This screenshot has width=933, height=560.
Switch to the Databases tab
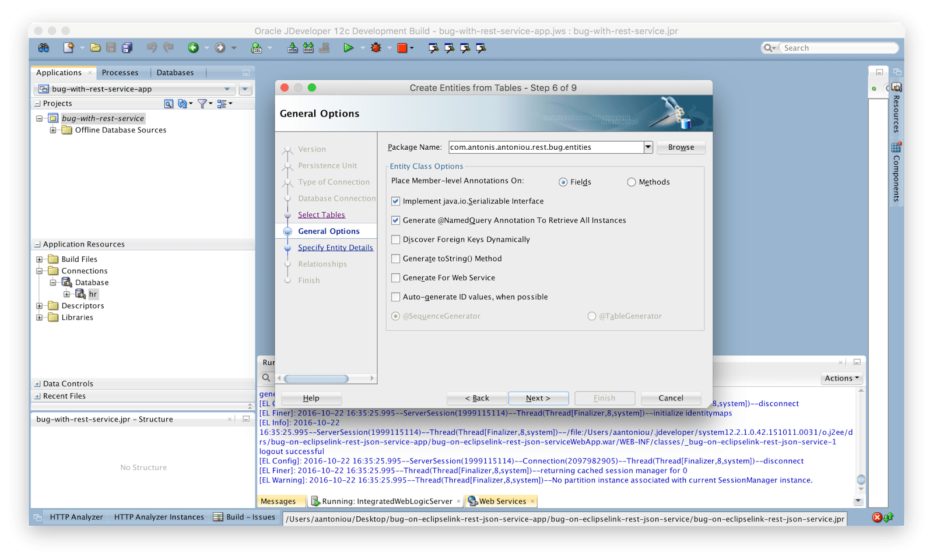tap(175, 73)
